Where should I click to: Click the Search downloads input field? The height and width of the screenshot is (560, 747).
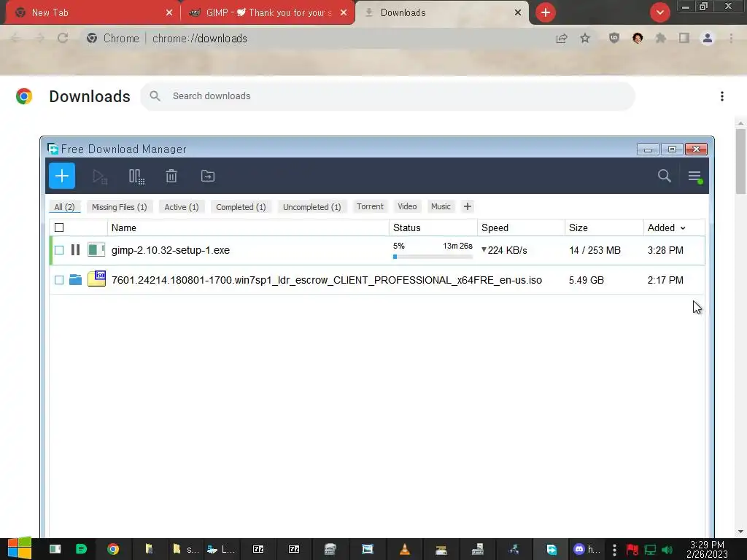388,96
